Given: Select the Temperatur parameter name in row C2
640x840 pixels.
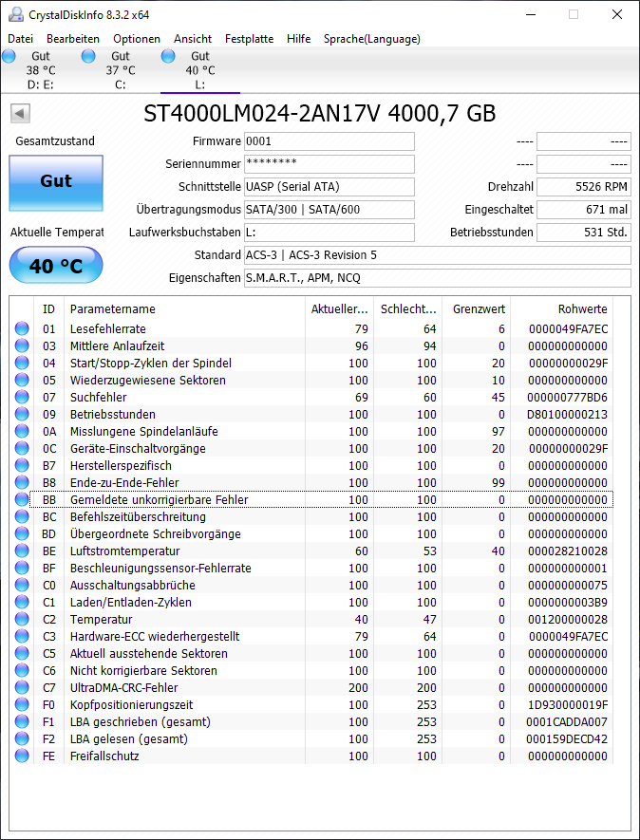Looking at the screenshot, I should (102, 620).
